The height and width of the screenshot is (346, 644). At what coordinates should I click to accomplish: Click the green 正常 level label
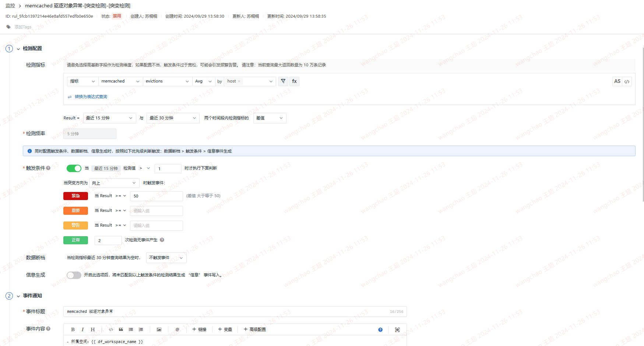pyautogui.click(x=75, y=240)
